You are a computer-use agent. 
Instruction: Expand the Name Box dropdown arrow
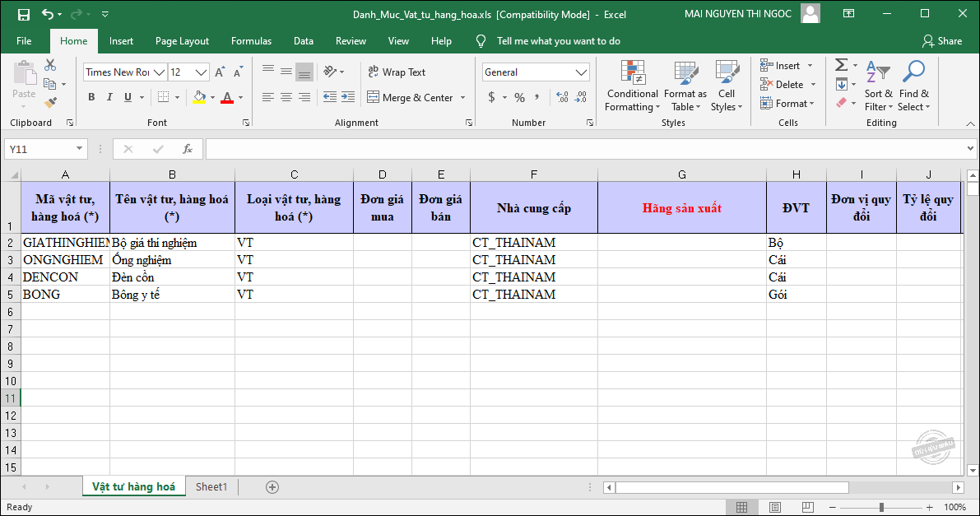pos(80,149)
